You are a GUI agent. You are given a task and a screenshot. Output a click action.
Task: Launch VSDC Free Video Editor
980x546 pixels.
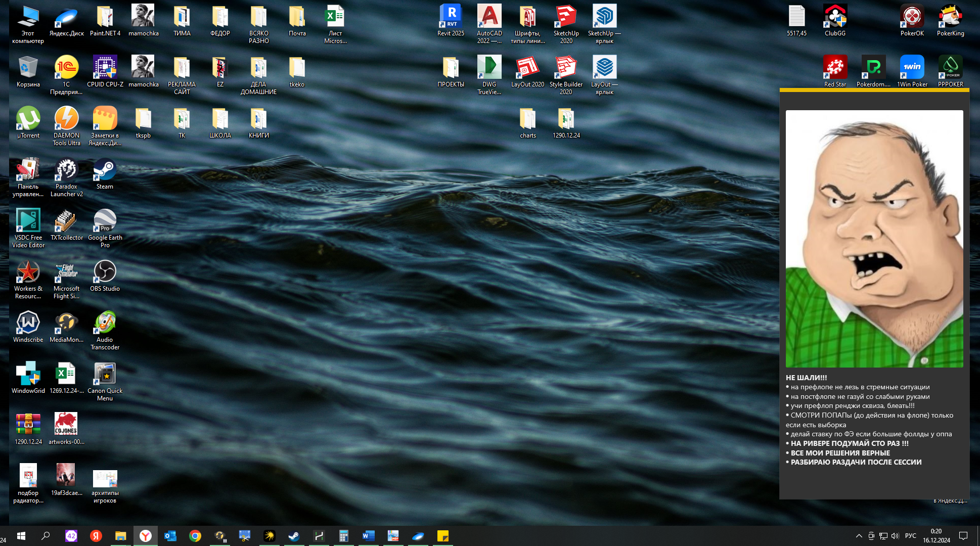tap(28, 229)
